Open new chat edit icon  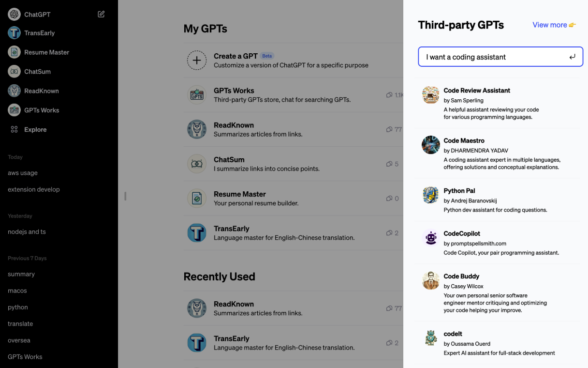pyautogui.click(x=101, y=14)
